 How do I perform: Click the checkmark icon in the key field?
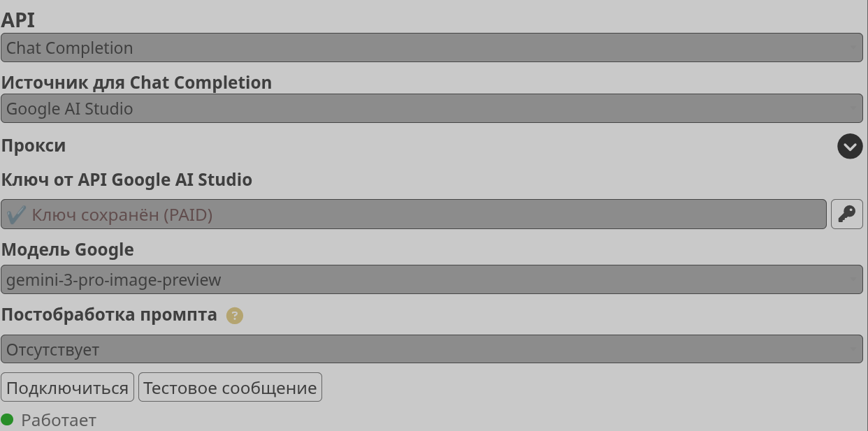coord(16,214)
